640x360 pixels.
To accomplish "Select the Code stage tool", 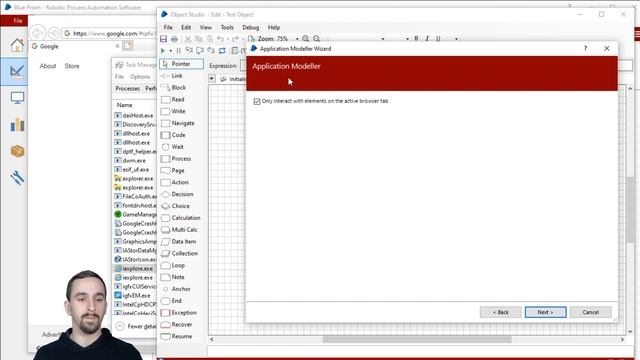I will [173, 135].
